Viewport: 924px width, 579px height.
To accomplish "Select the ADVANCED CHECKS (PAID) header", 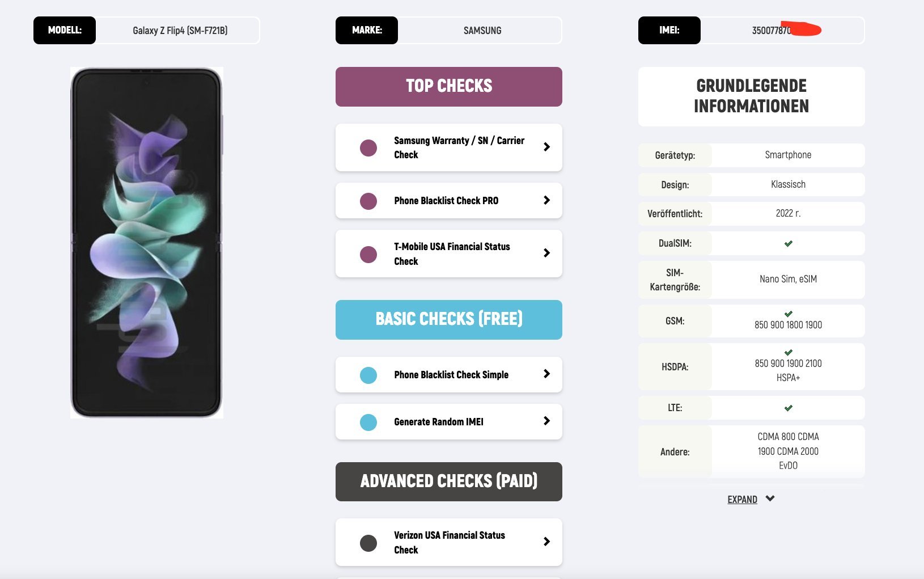I will tap(448, 481).
